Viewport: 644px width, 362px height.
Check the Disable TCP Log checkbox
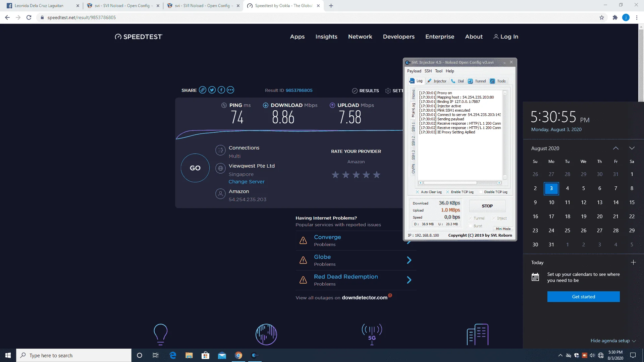(481, 192)
